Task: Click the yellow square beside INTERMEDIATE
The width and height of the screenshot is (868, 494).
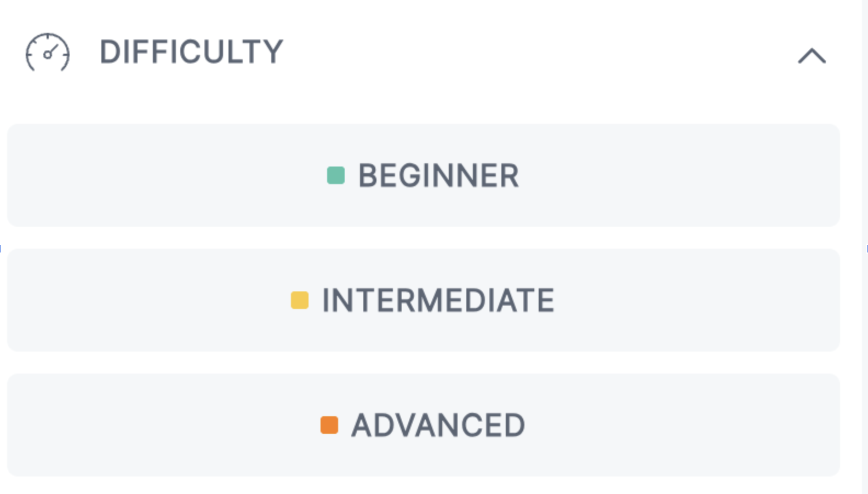Action: (299, 300)
